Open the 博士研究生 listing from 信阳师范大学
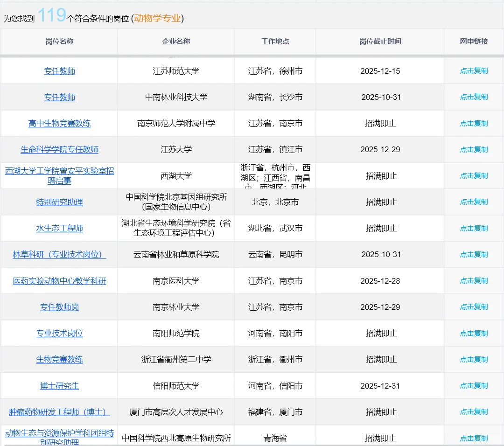The height and width of the screenshot is (446, 504). pos(59,385)
